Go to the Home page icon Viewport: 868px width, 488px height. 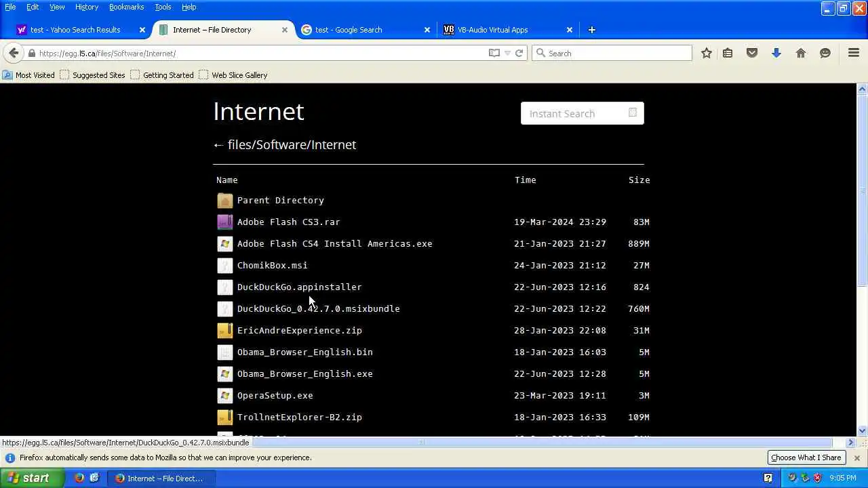coord(801,53)
